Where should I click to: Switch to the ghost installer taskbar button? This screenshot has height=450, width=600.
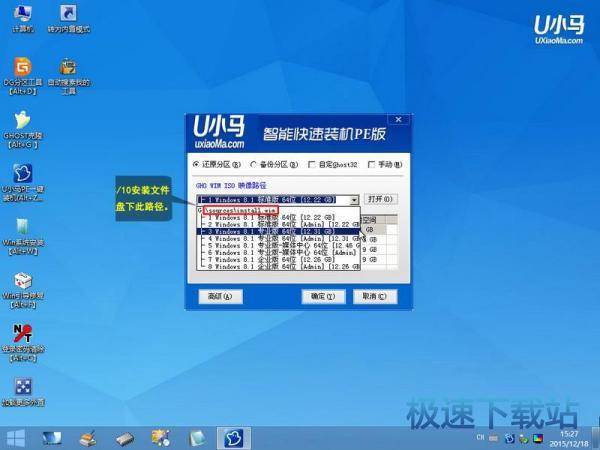(x=233, y=439)
